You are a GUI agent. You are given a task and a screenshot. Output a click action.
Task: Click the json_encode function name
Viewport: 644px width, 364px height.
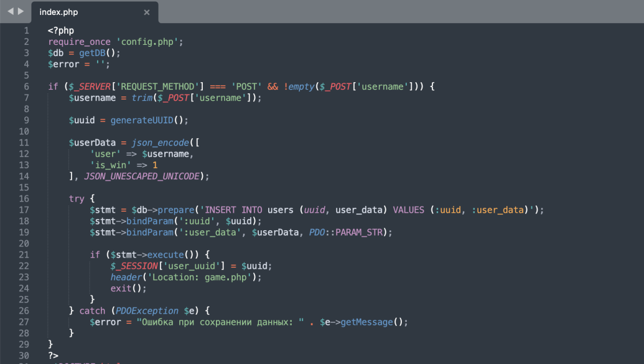tap(160, 142)
